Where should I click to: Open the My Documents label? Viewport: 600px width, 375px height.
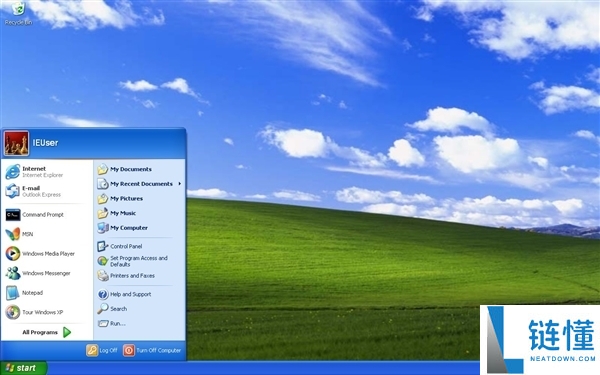tap(131, 169)
